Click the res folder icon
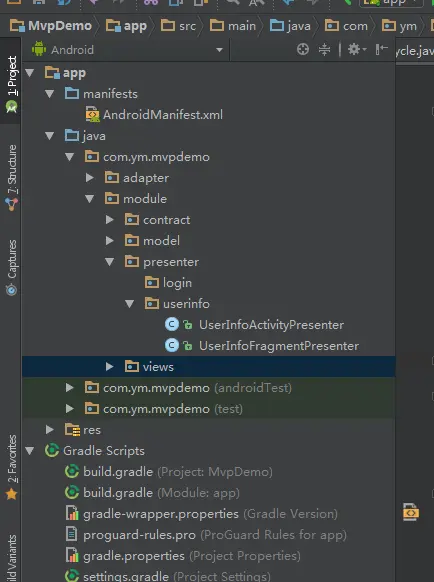The image size is (434, 582). pos(72,429)
